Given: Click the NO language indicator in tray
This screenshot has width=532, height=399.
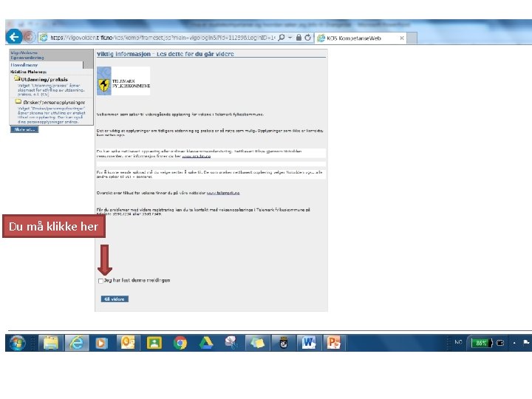Looking at the screenshot, I should click(458, 342).
